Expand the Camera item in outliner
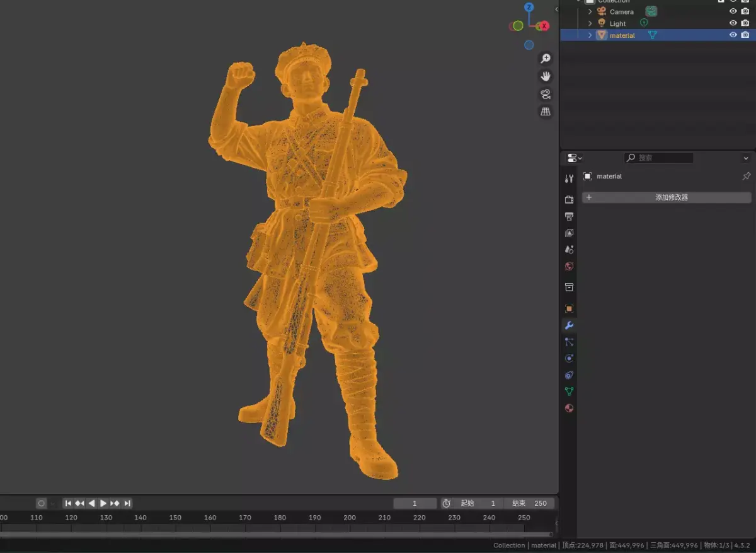Screen dimensions: 756x553 (590, 11)
